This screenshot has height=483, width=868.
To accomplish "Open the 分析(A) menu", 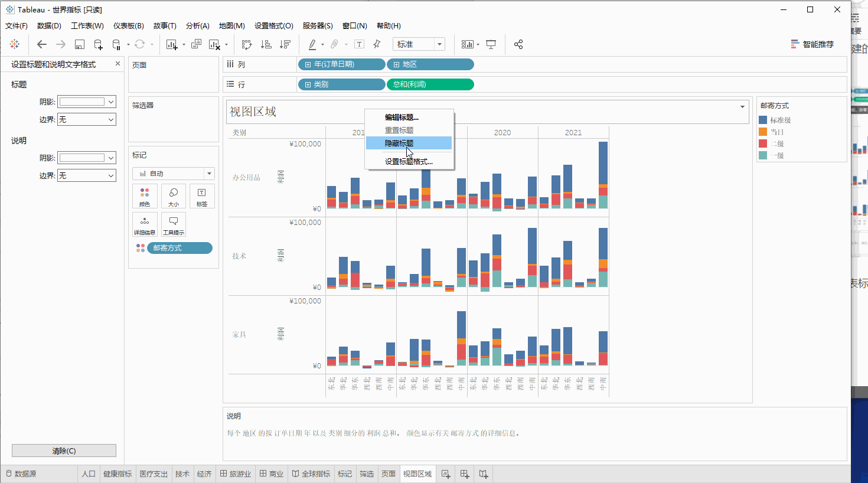I will (x=197, y=26).
